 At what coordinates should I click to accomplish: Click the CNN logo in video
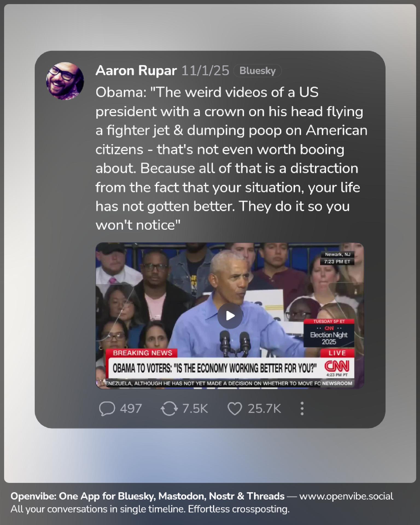tap(336, 366)
